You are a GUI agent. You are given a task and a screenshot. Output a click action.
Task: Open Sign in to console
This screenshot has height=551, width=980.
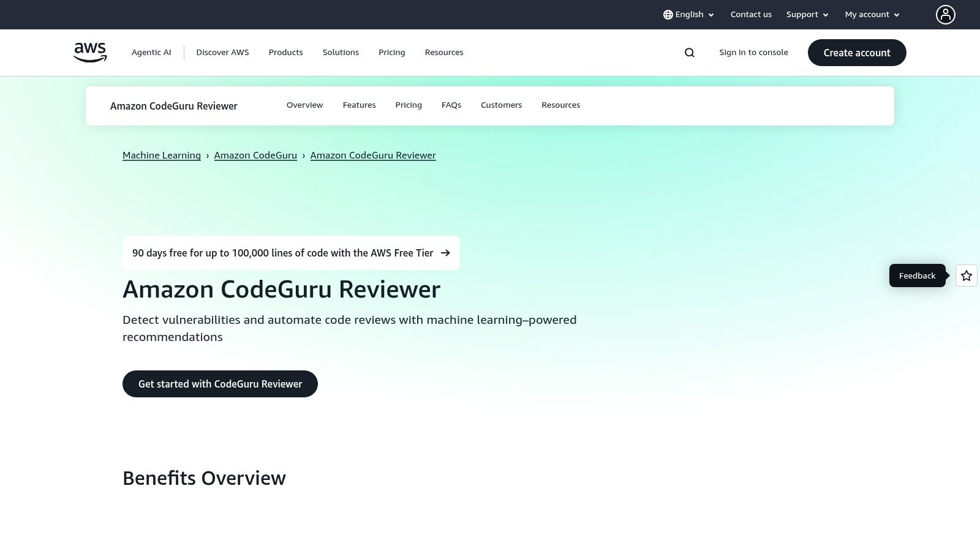(x=753, y=52)
